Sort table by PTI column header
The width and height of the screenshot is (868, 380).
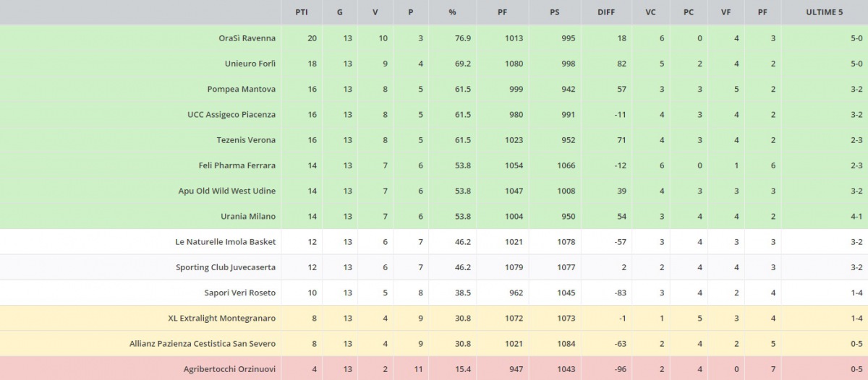pos(301,12)
